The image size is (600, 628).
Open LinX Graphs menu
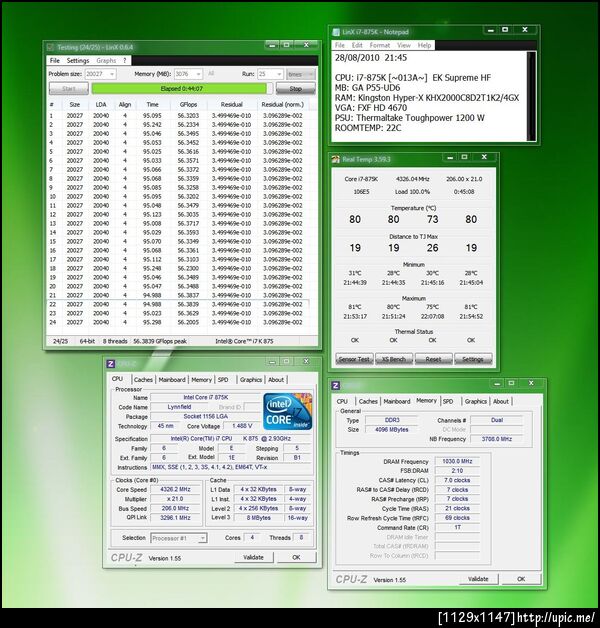tap(106, 60)
